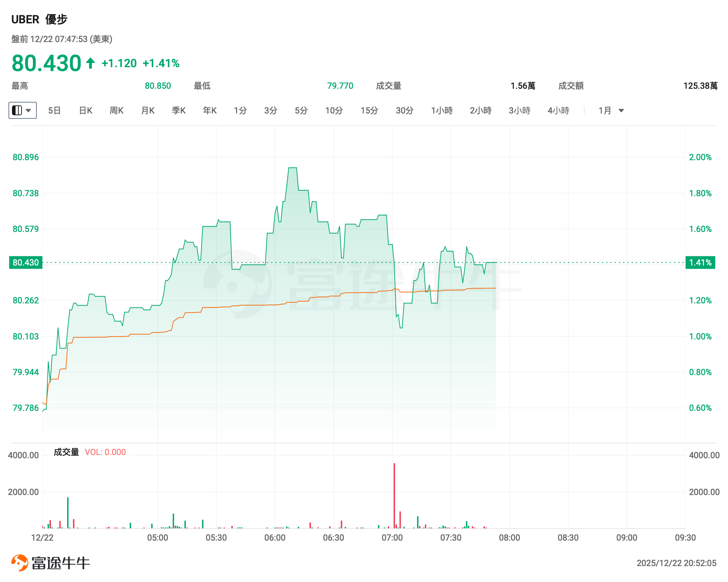Switch to 周K weekly chart

[x=116, y=111]
